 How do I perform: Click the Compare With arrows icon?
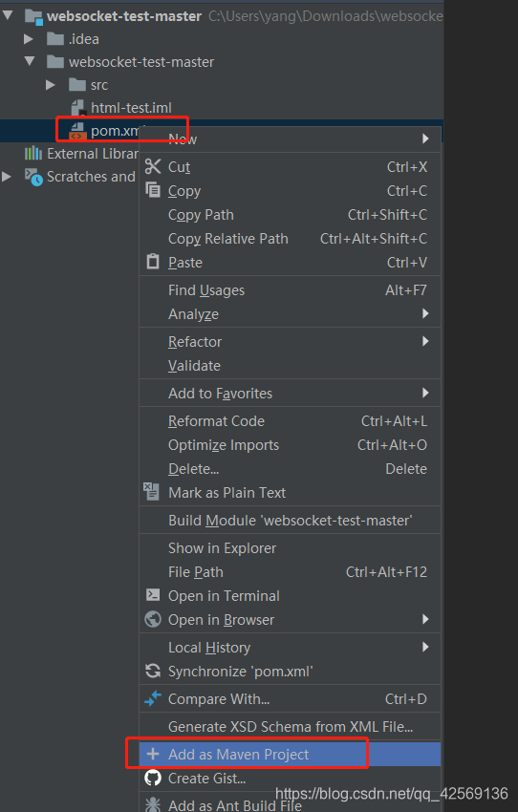tap(153, 698)
